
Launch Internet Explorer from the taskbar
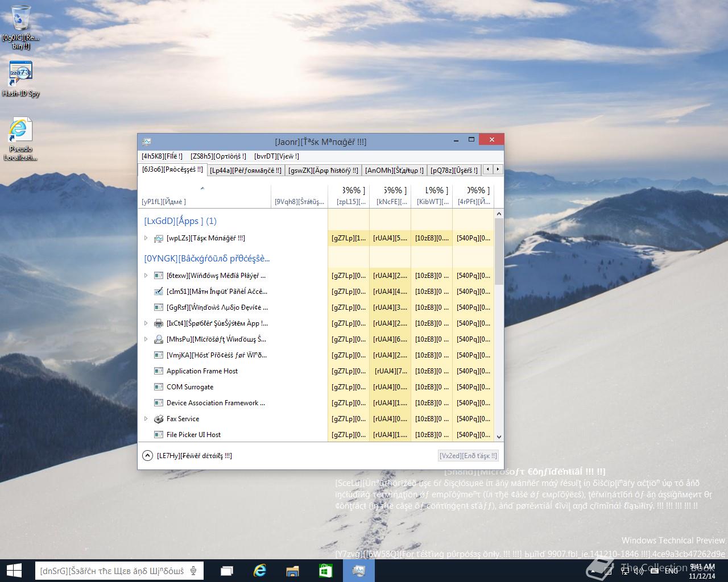[260, 571]
